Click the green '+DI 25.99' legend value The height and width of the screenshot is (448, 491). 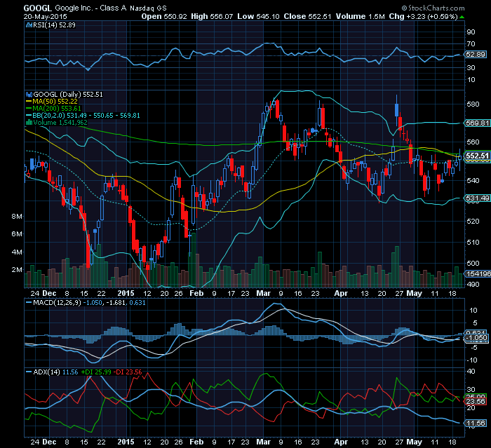click(x=96, y=372)
